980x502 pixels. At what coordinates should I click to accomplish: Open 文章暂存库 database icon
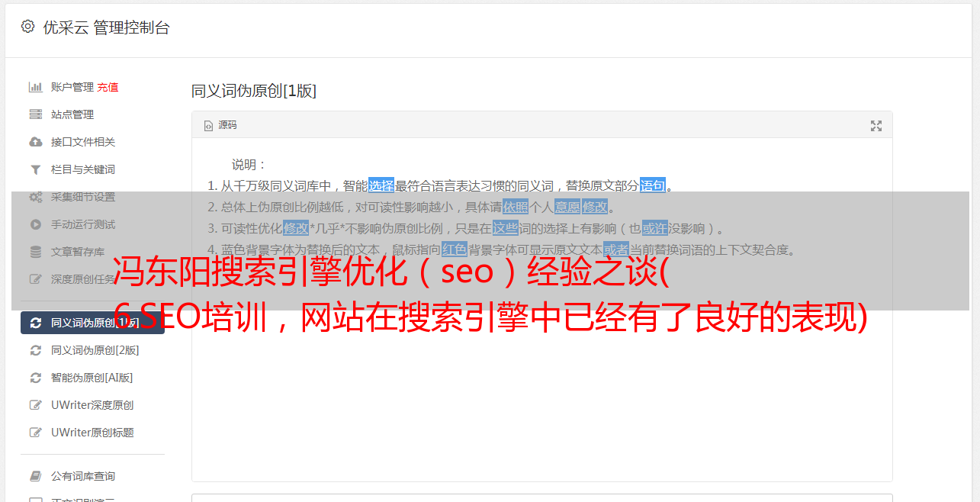[35, 252]
